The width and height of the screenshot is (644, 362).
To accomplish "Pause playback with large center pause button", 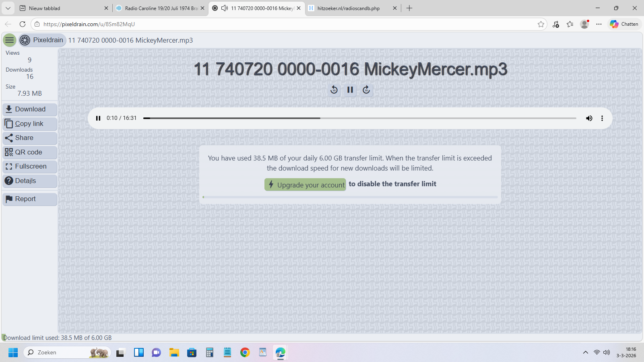I will [350, 90].
